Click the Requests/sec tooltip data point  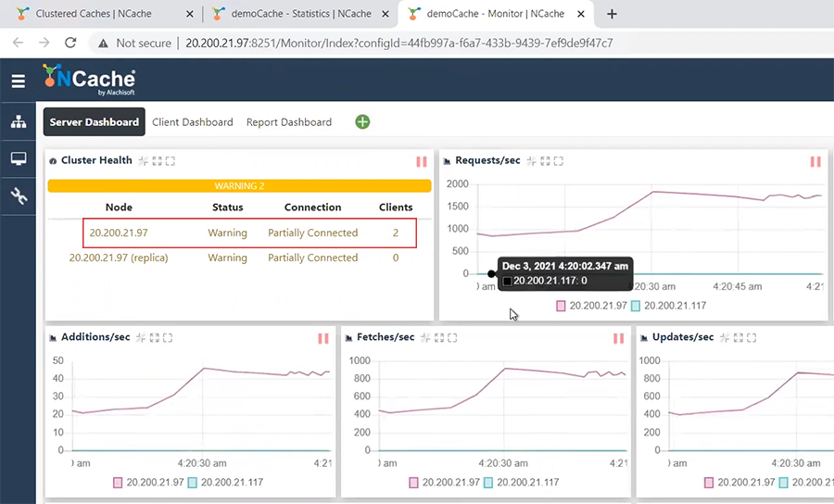(491, 274)
